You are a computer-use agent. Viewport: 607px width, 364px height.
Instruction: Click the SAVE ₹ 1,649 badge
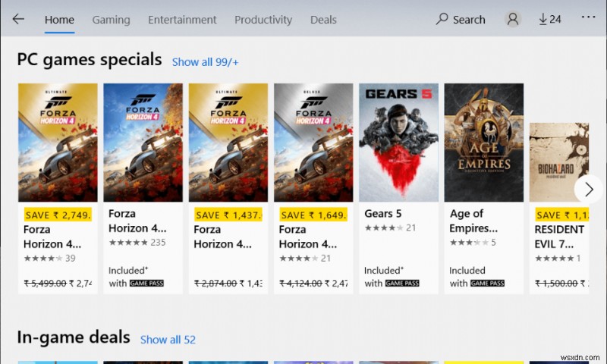pyautogui.click(x=313, y=215)
